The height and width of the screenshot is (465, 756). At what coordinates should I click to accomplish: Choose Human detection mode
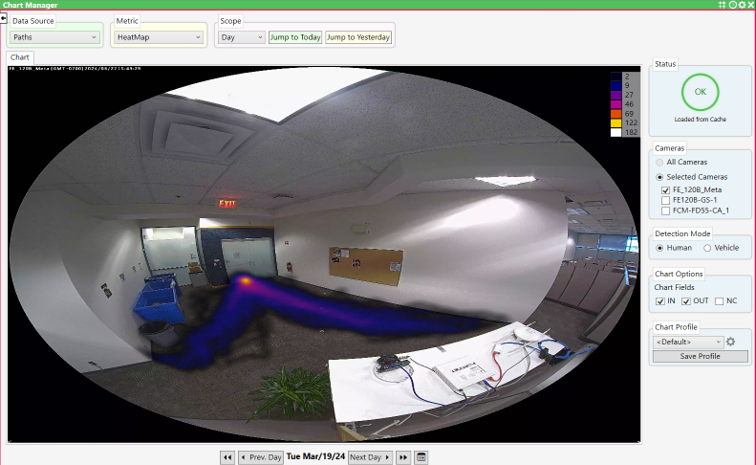click(x=660, y=248)
